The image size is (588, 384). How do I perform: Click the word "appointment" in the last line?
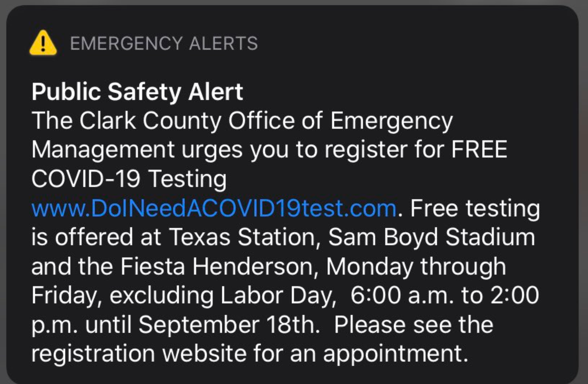[392, 354]
